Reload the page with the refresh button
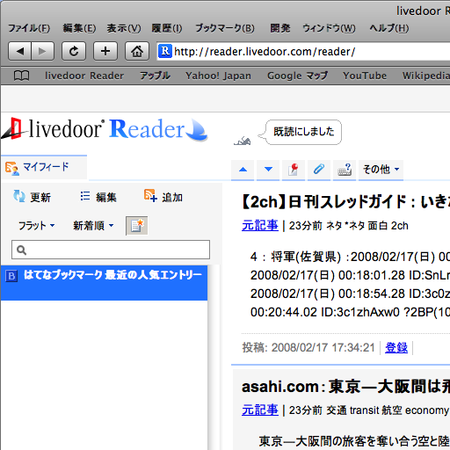Screen dimensions: 450x450 [x=74, y=51]
